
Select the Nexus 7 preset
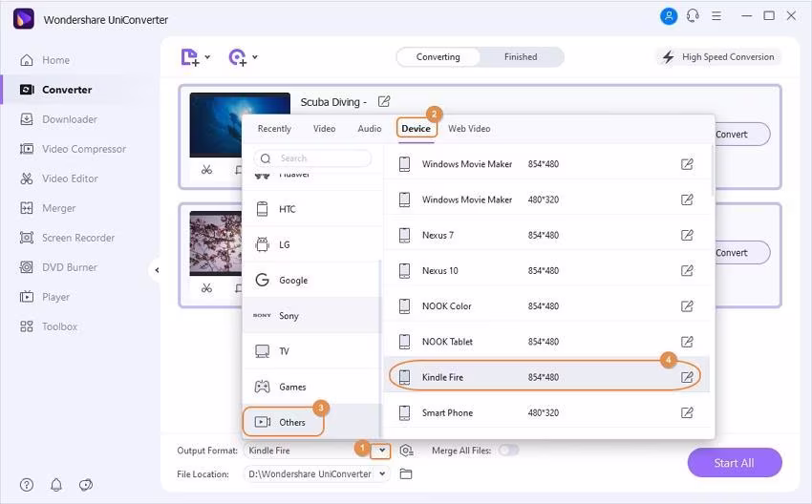547,235
